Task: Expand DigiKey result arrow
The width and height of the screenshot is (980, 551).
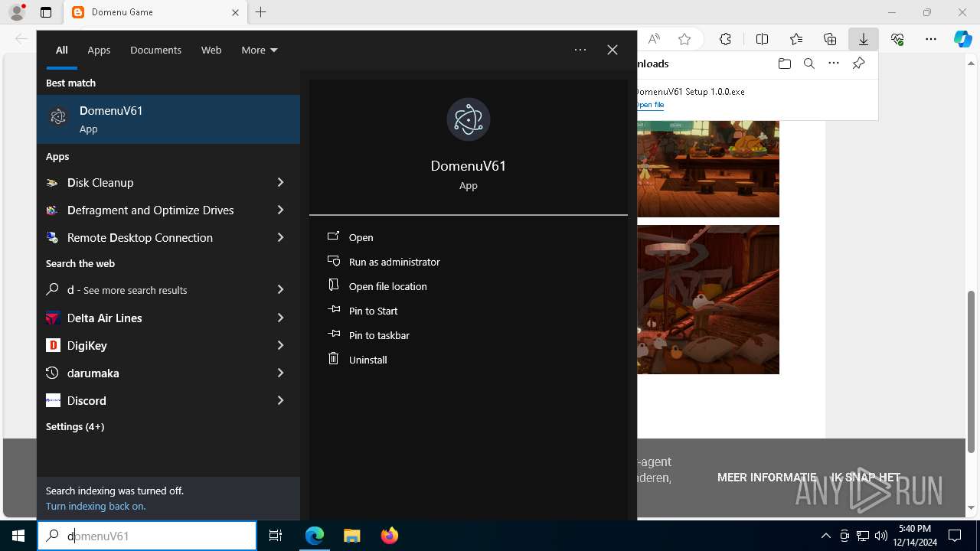Action: click(280, 346)
